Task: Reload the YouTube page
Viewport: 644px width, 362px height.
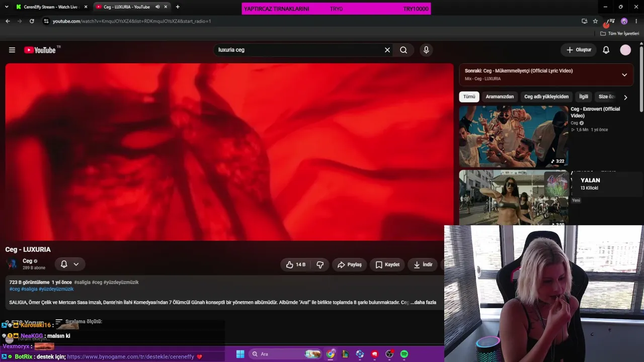Action: [32, 21]
